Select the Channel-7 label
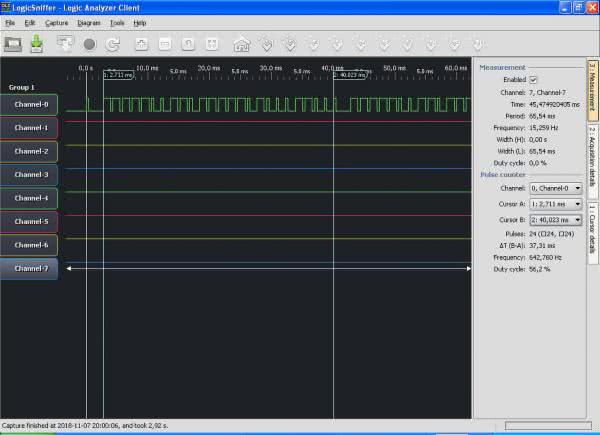Viewport: 600px width, 435px height. coord(30,268)
